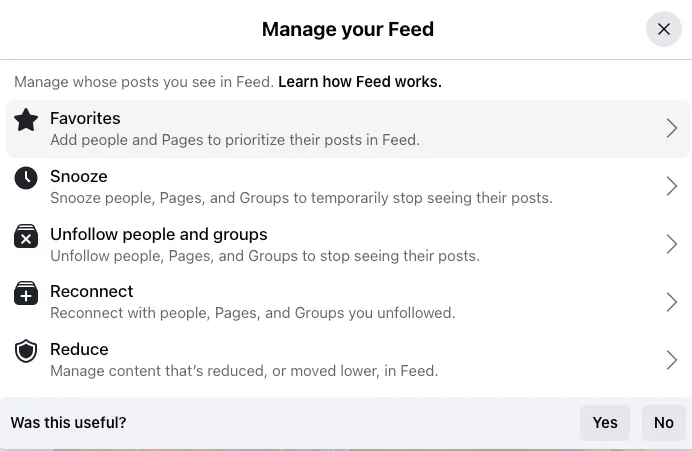This screenshot has height=451, width=692.
Task: Select the Unfollow box icon with X
Action: pos(26,236)
